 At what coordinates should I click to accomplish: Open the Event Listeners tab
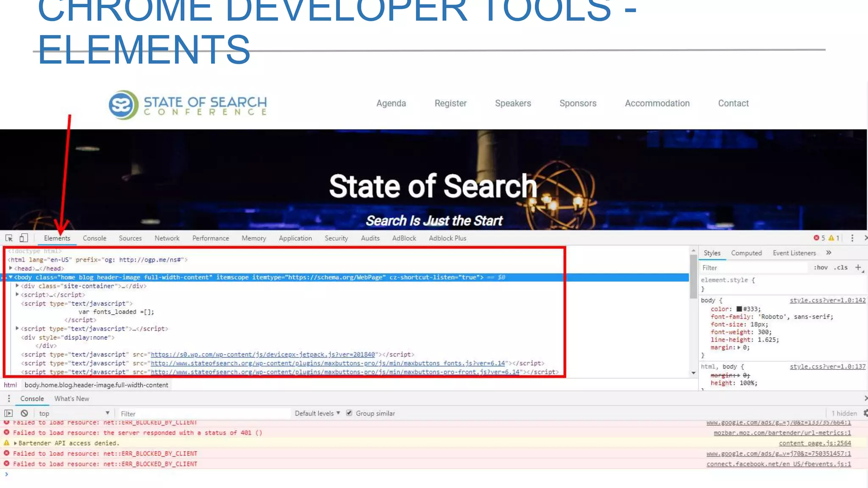point(794,253)
